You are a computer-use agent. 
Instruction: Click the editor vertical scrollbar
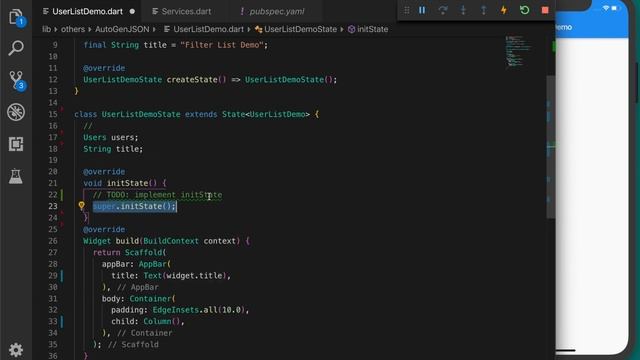551,147
